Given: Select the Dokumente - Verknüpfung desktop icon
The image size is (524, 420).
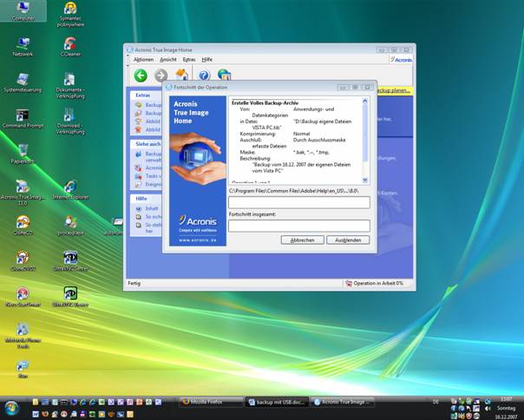Looking at the screenshot, I should [70, 86].
